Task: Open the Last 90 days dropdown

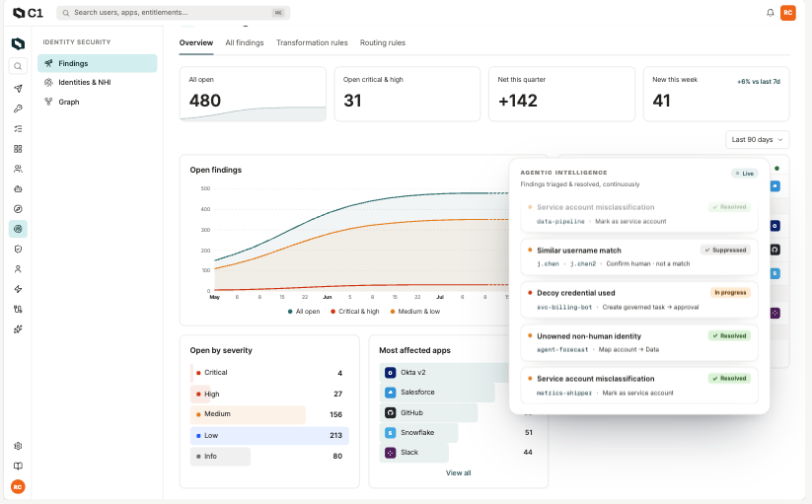Action: pos(757,140)
